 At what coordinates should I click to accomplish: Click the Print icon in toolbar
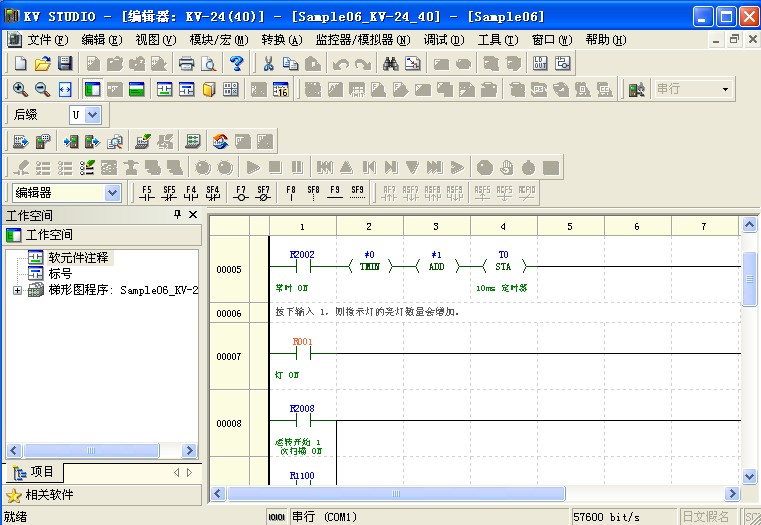[x=186, y=63]
